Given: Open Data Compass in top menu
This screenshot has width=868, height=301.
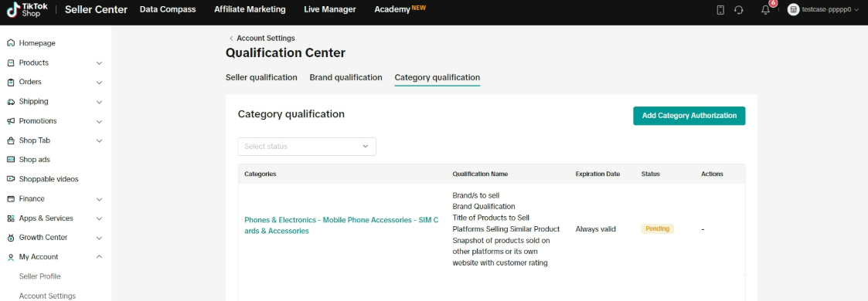Looking at the screenshot, I should (x=168, y=9).
